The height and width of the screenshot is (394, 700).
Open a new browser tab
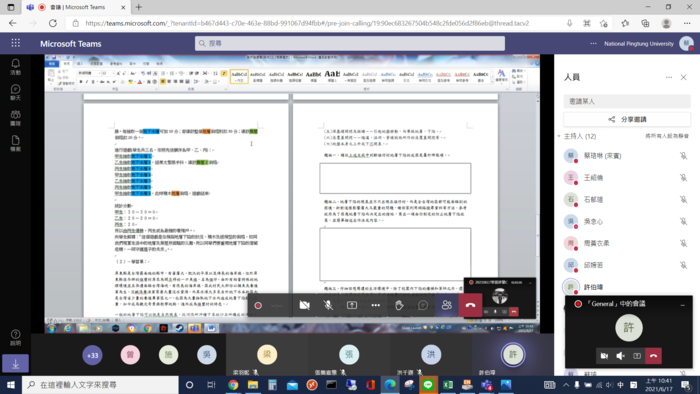pos(139,7)
